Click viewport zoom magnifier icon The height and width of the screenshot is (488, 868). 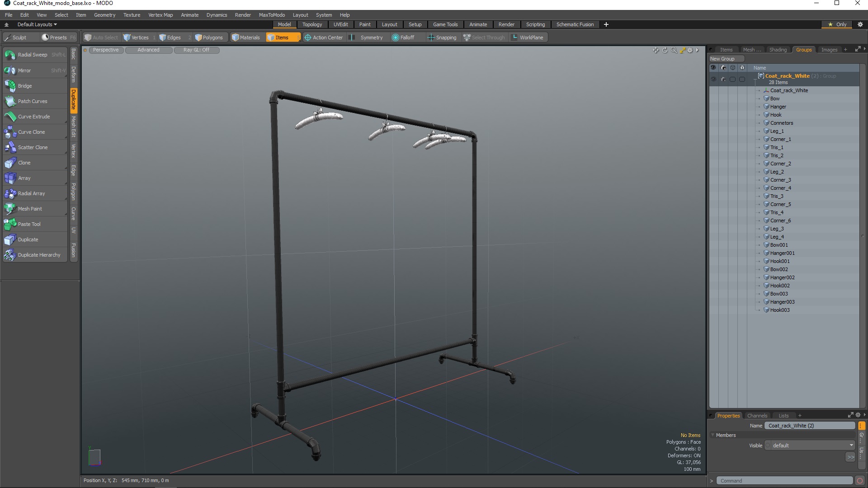[x=674, y=50]
